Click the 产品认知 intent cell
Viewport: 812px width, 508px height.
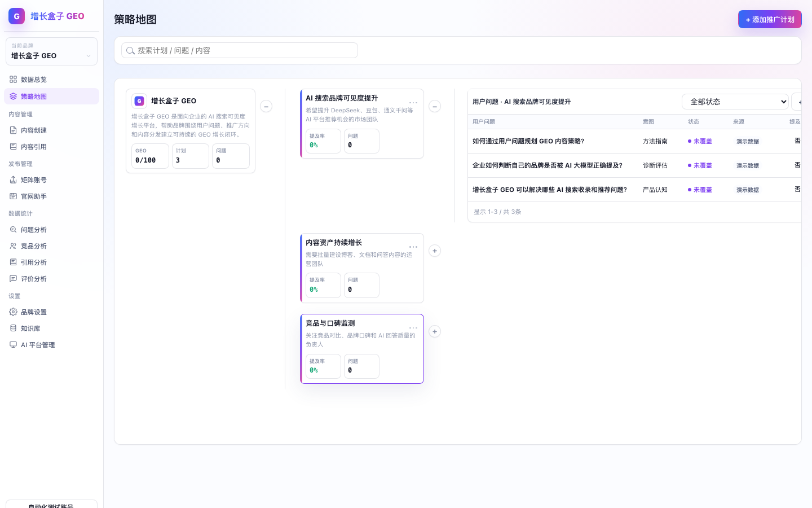click(x=655, y=190)
